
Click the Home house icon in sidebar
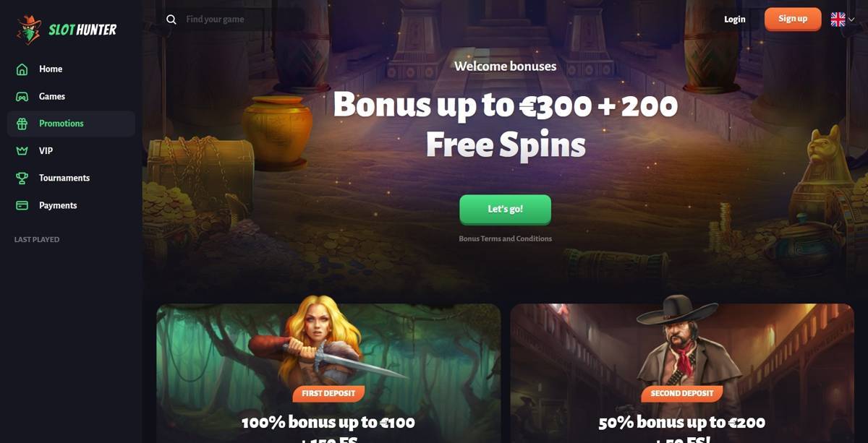pyautogui.click(x=22, y=69)
